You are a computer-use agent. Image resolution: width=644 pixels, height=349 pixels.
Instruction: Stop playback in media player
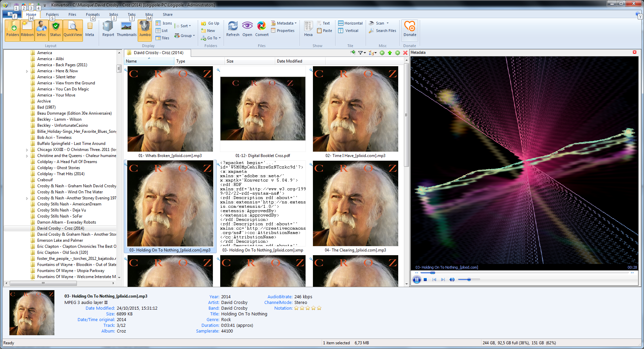[x=425, y=279]
